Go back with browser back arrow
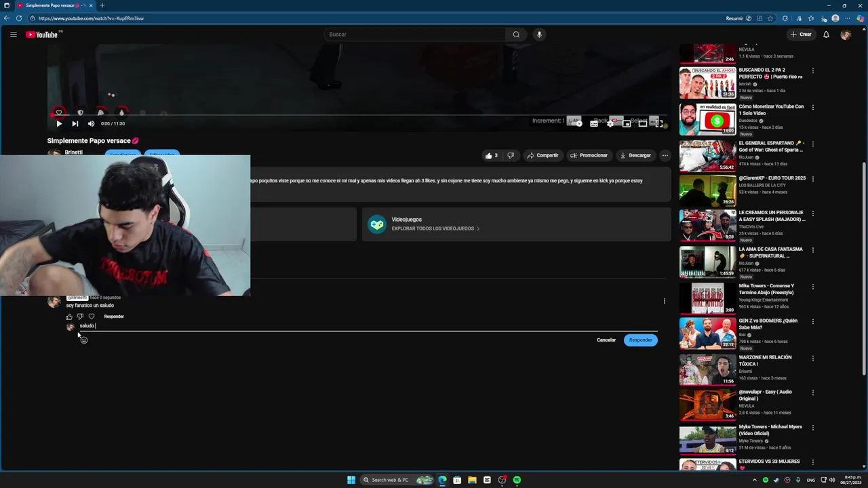Screen dimensions: 868x488 7,18
